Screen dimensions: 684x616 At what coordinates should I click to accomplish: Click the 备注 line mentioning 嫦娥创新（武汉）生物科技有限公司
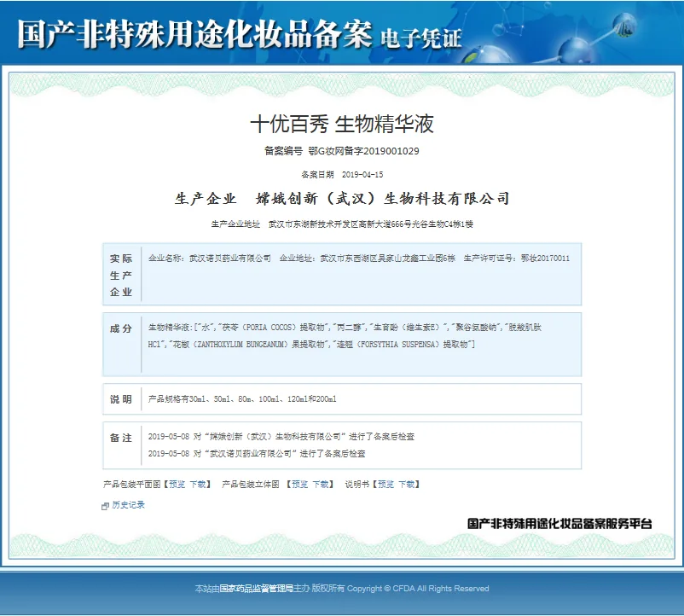[281, 436]
